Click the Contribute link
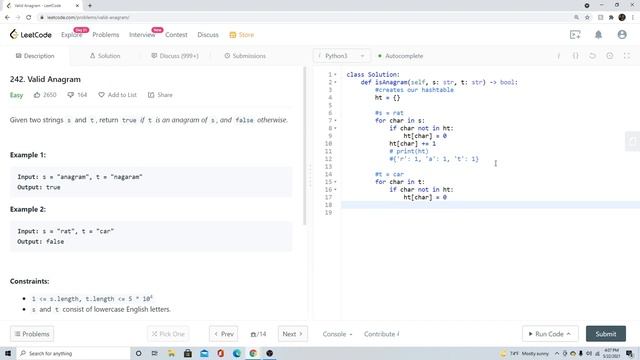 pyautogui.click(x=382, y=334)
